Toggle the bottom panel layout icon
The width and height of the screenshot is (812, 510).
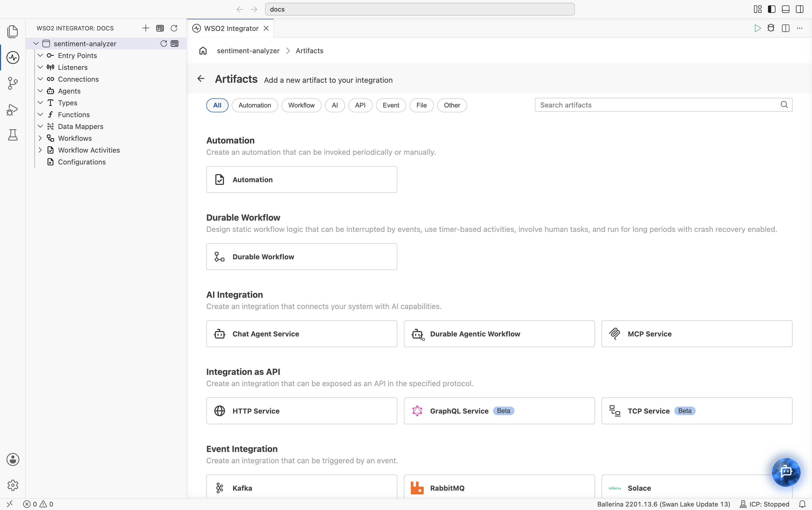tap(785, 9)
